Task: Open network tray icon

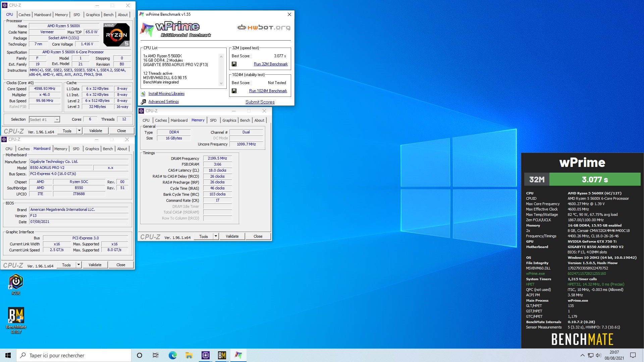Action: [591, 355]
